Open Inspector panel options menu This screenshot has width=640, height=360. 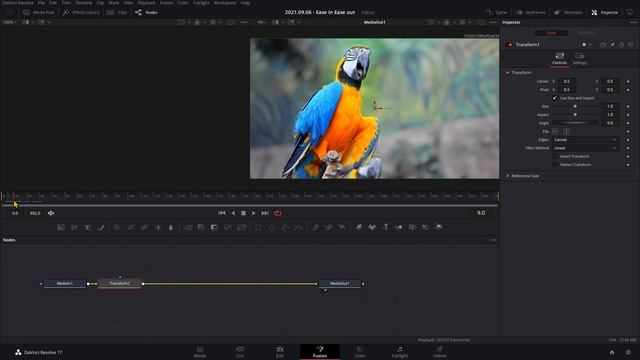coord(633,22)
